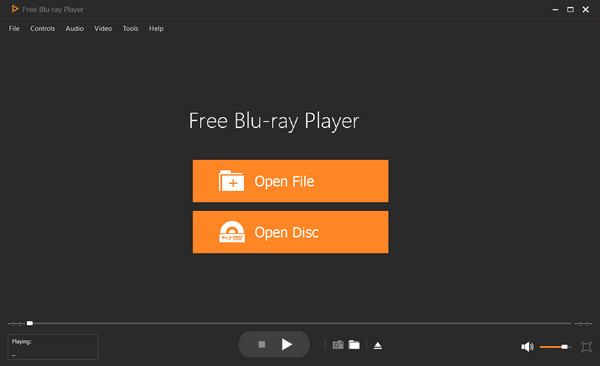Viewport: 600px width, 366px height.
Task: Open the Help menu
Action: click(156, 29)
